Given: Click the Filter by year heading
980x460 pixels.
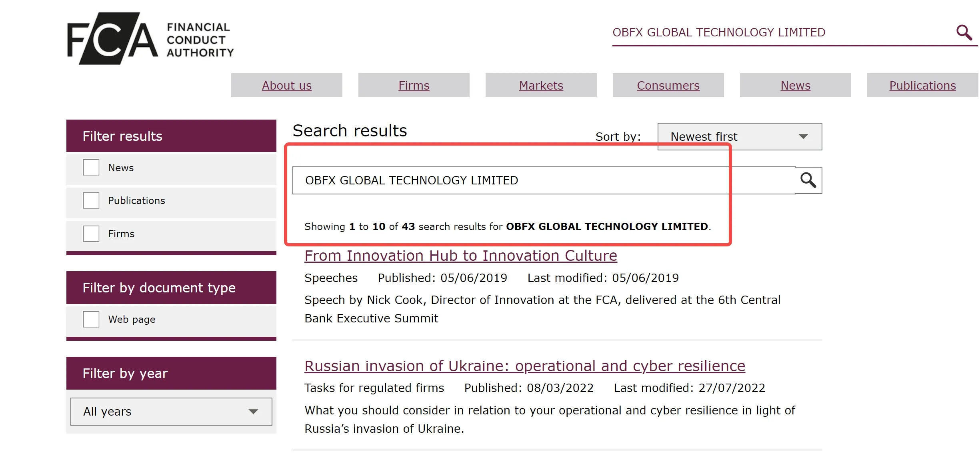Looking at the screenshot, I should click(x=171, y=373).
